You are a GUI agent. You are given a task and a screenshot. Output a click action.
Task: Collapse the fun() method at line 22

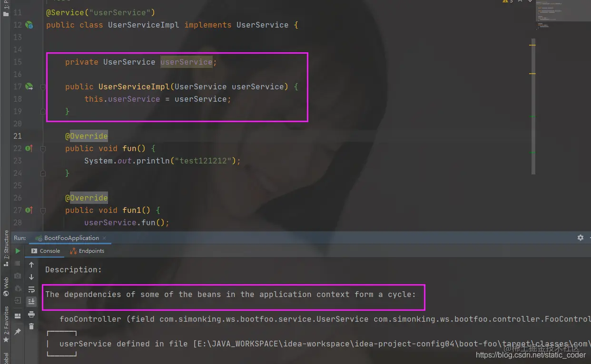point(43,149)
